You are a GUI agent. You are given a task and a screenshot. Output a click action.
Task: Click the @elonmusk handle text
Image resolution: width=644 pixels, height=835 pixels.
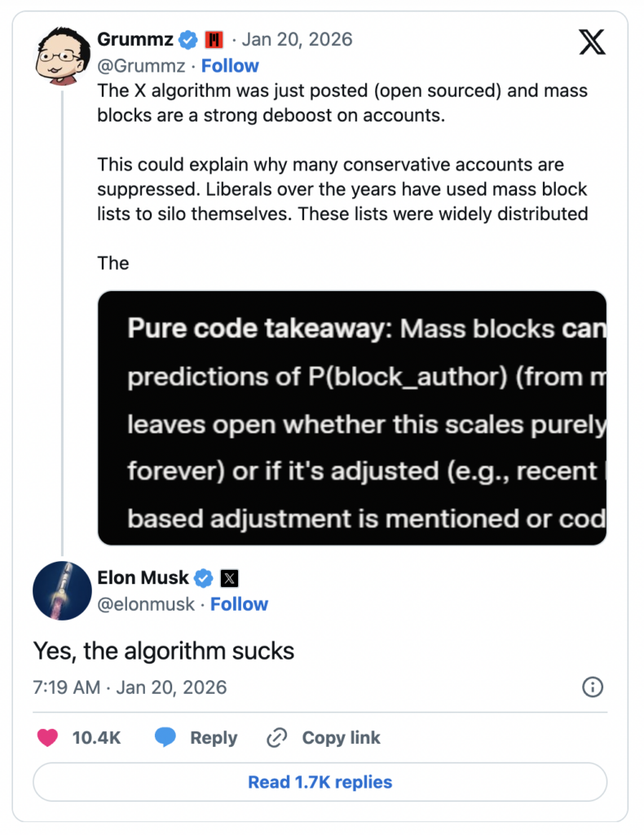146,604
